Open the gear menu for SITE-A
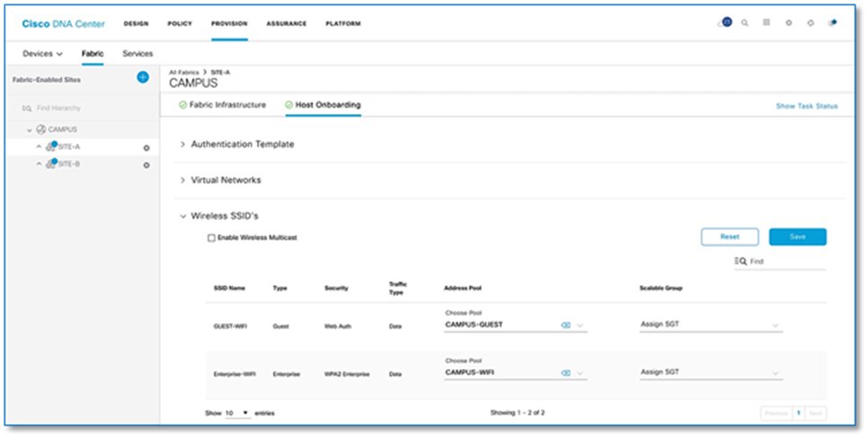Image resolution: width=868 pixels, height=438 pixels. pyautogui.click(x=146, y=148)
